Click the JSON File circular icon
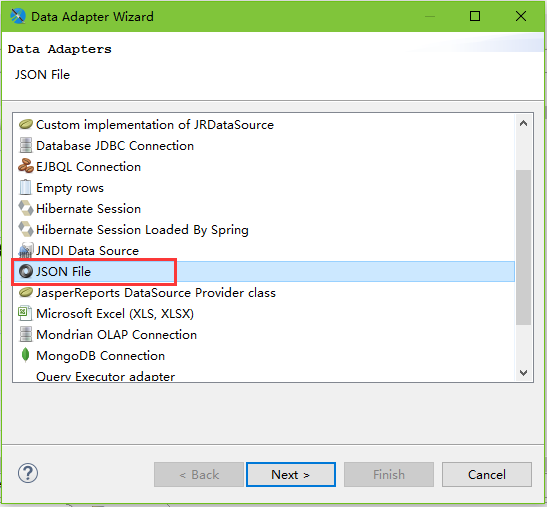This screenshot has width=547, height=507. tap(25, 271)
